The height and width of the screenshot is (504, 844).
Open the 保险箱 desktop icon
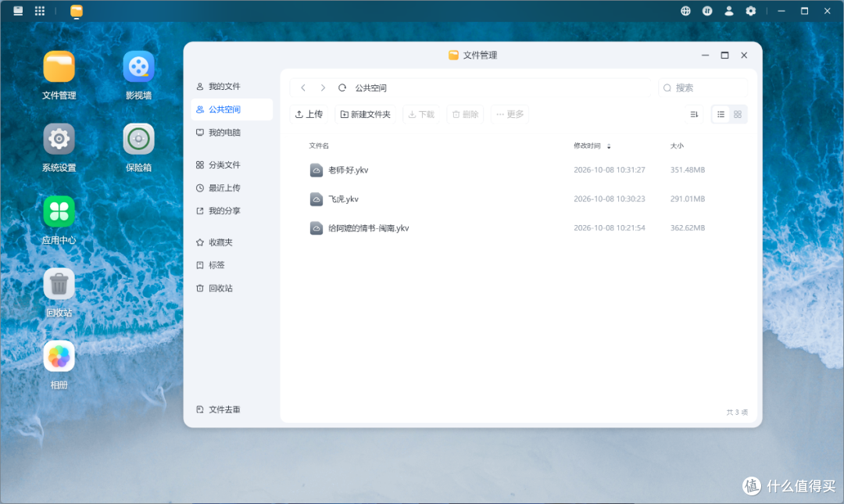(x=138, y=139)
